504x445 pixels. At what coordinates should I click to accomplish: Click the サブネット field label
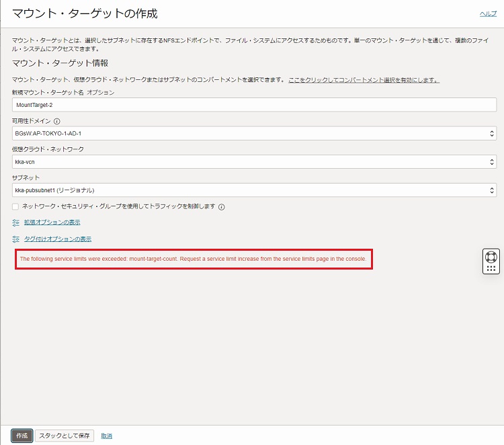(x=26, y=177)
